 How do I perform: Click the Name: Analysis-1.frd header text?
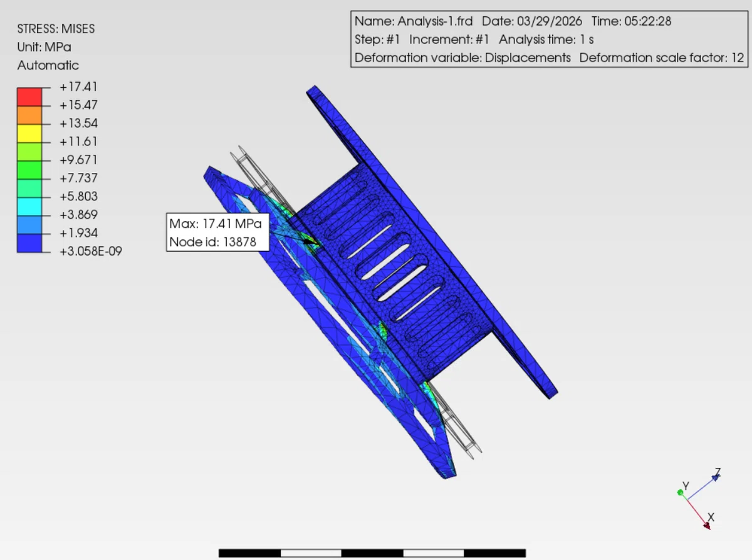[414, 21]
